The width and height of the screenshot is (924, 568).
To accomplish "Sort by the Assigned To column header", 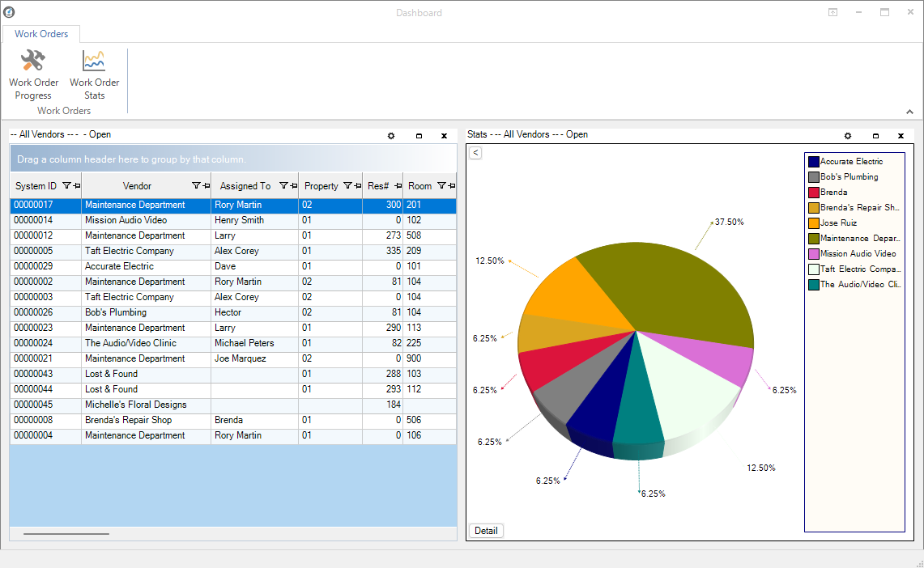I will (x=245, y=186).
